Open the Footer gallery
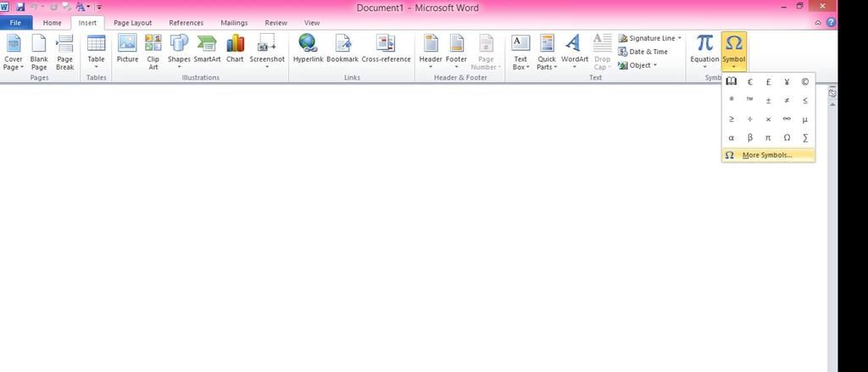This screenshot has height=372, width=868. (x=456, y=53)
